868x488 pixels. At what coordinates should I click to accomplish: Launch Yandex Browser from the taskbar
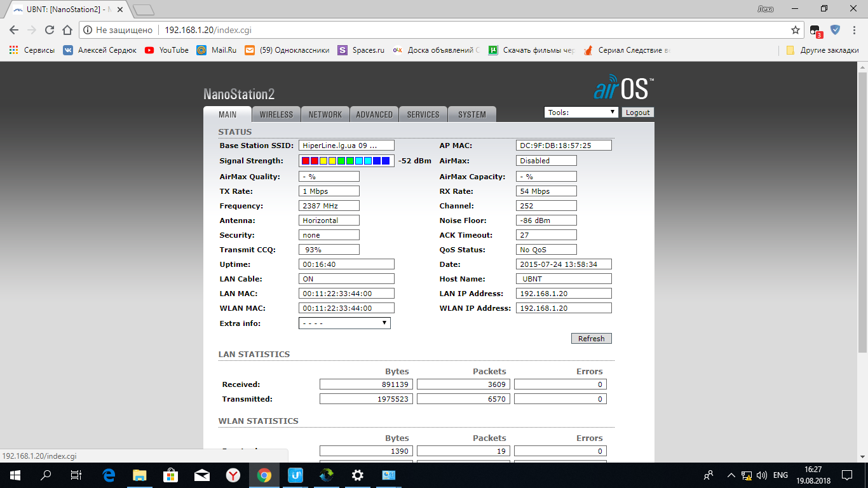[x=233, y=475]
